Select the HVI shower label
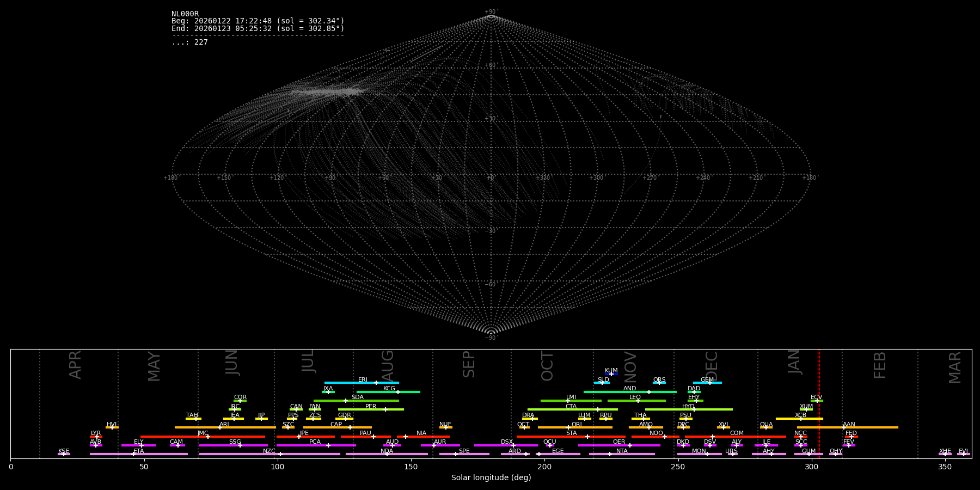The width and height of the screenshot is (980, 490). tap(112, 425)
